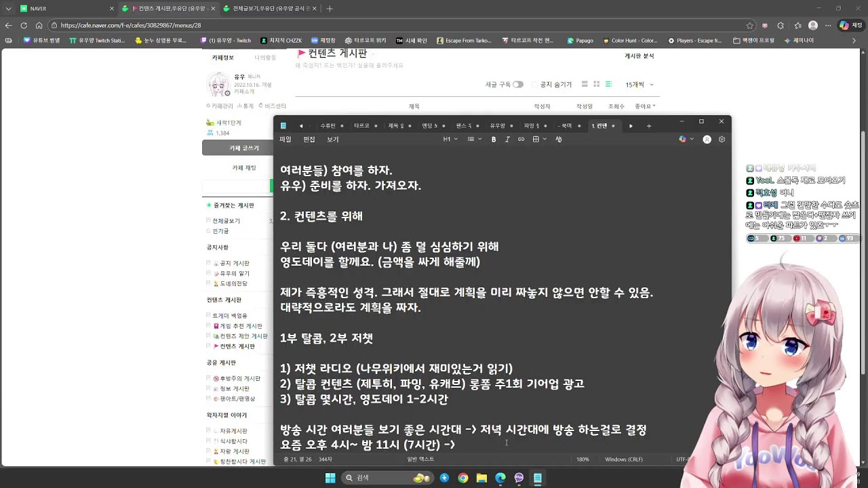The image size is (868, 488).
Task: Open a new browser tab
Action: click(330, 9)
